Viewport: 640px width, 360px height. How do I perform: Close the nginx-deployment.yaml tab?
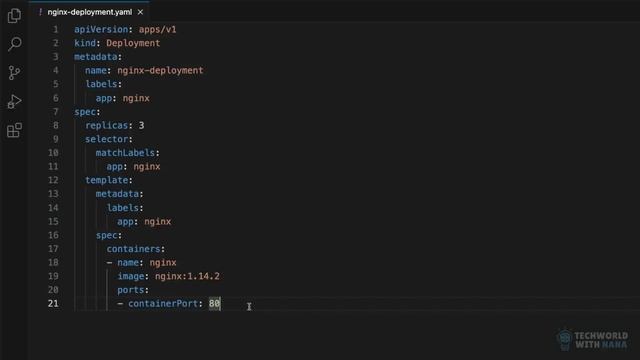(x=140, y=12)
